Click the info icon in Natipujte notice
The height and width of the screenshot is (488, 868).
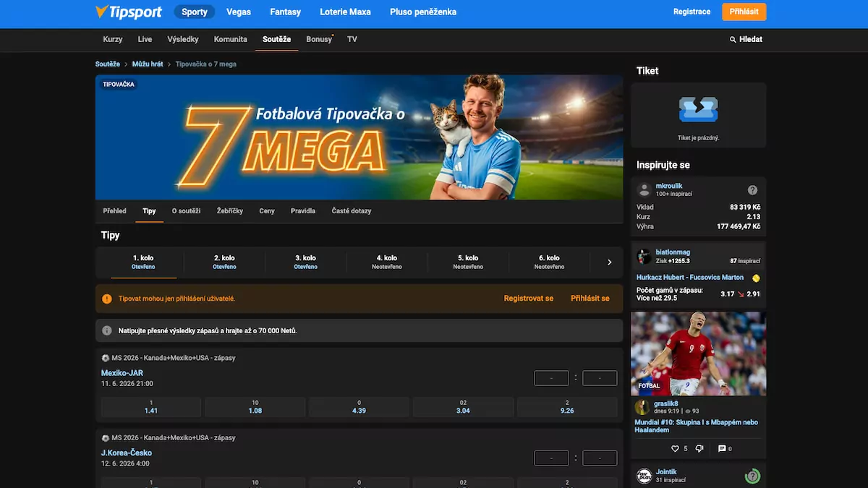107,330
